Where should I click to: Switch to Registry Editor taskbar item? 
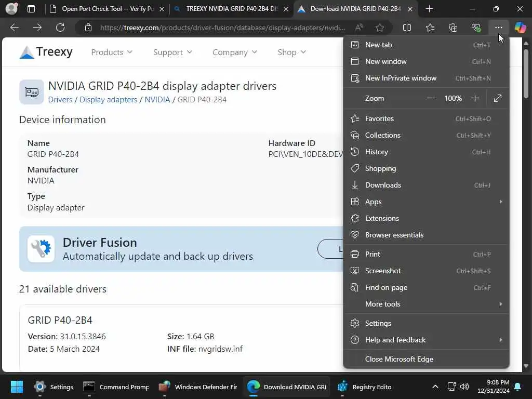366,387
